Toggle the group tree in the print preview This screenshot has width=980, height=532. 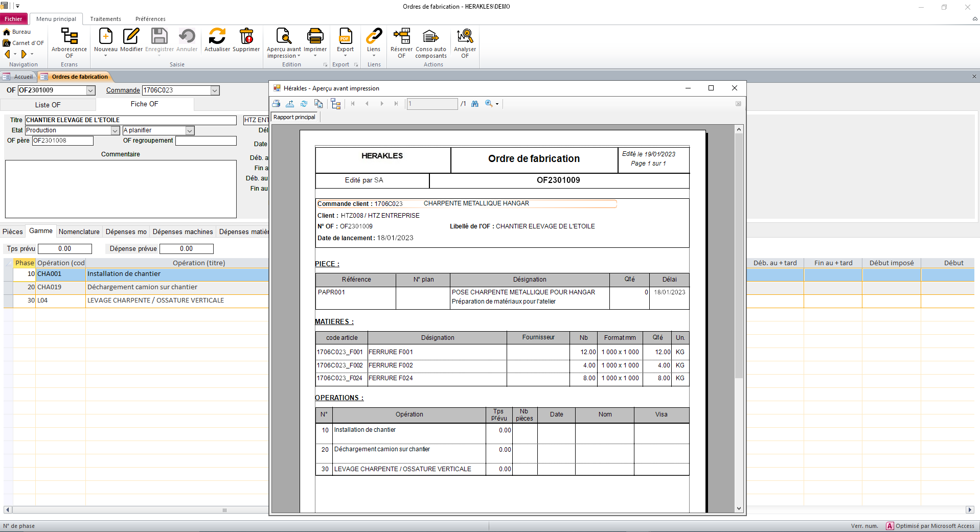[336, 104]
